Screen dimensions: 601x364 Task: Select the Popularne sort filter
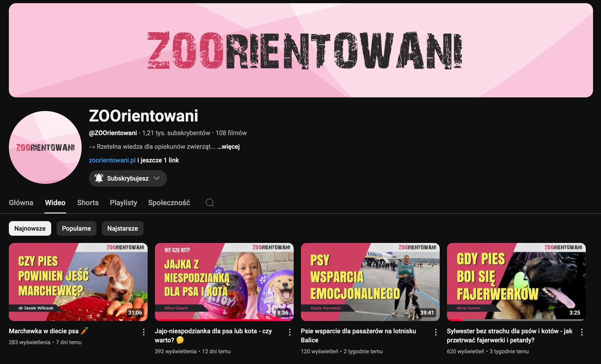point(76,228)
